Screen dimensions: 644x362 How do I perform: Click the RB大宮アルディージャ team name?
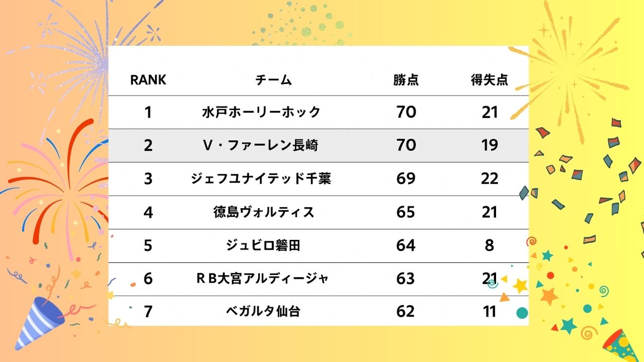262,278
